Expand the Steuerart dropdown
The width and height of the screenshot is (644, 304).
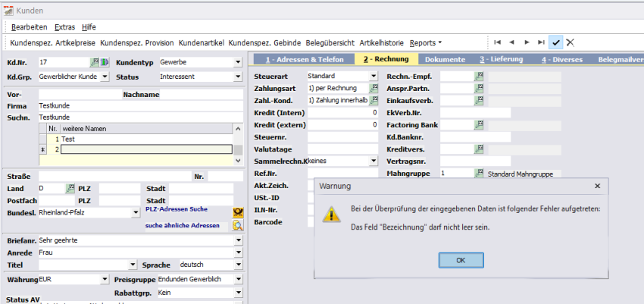[x=373, y=76]
